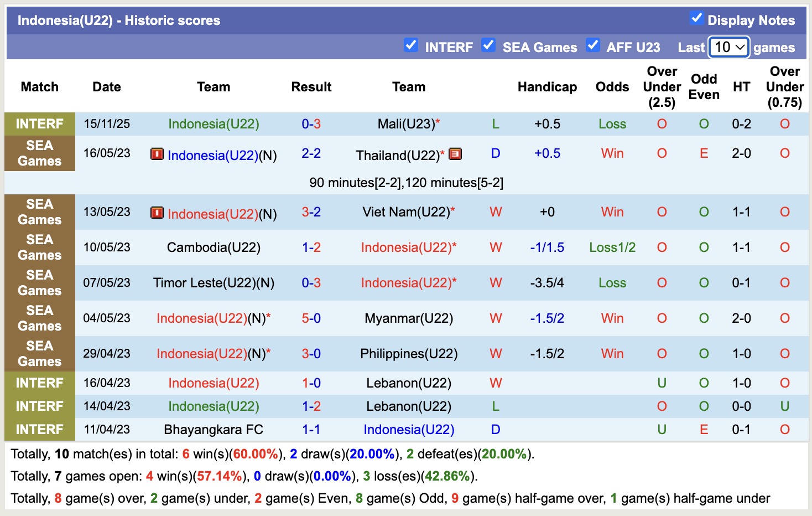
Task: Click the Cambodia(U22) team link
Action: (214, 247)
